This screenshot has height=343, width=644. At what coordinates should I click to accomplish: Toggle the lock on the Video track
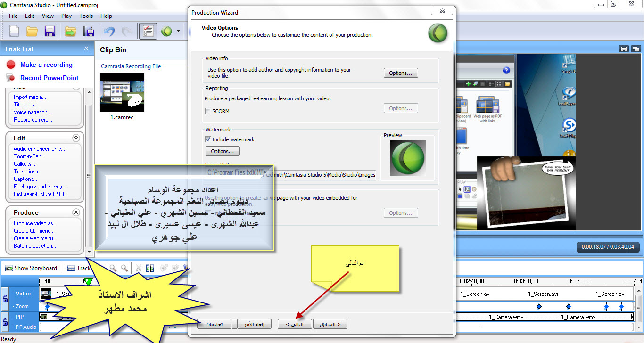tap(5, 299)
